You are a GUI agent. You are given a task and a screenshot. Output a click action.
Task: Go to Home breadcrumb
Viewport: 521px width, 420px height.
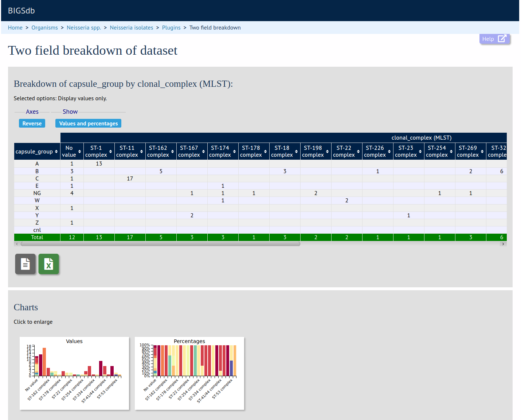click(x=15, y=28)
